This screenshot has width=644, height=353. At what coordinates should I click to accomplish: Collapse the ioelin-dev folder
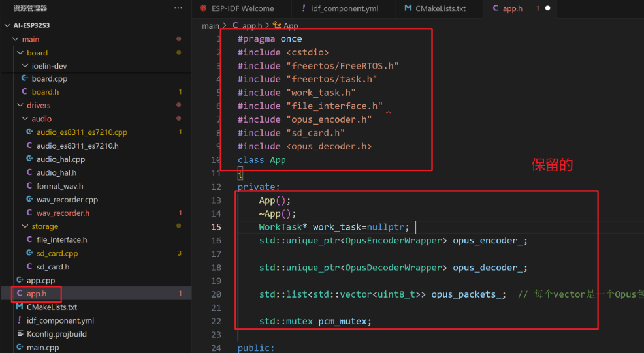(25, 66)
